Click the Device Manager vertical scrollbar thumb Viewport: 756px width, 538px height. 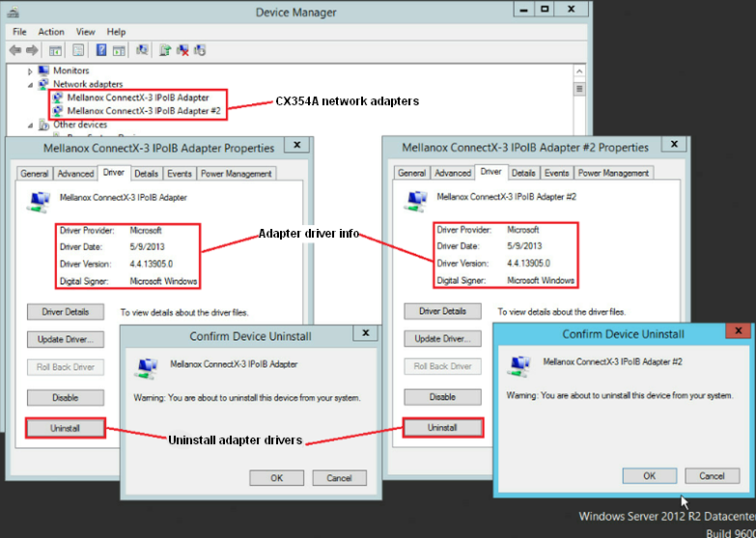(x=579, y=89)
